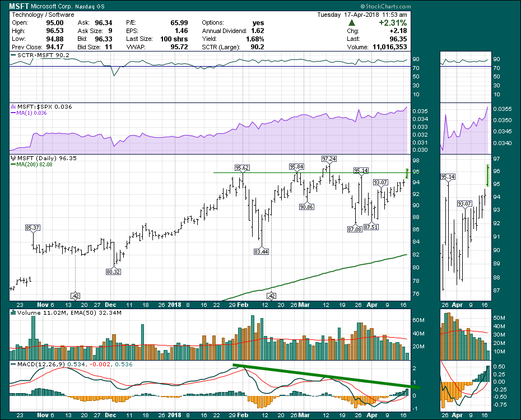Click the 93.07 label in the zoomed side panel
This screenshot has width=521, height=420.
click(464, 203)
